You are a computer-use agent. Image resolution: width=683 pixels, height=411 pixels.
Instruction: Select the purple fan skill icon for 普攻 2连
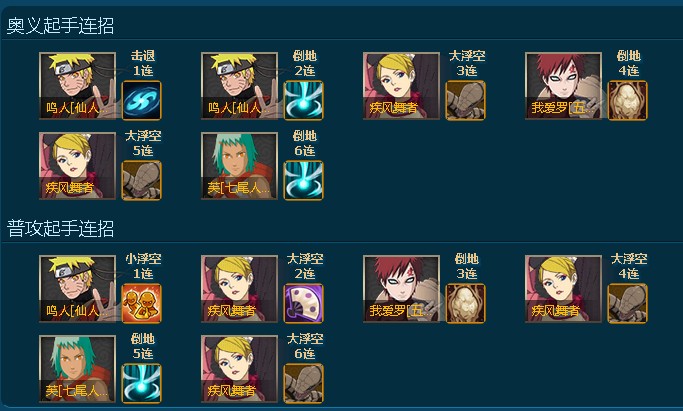pos(304,303)
